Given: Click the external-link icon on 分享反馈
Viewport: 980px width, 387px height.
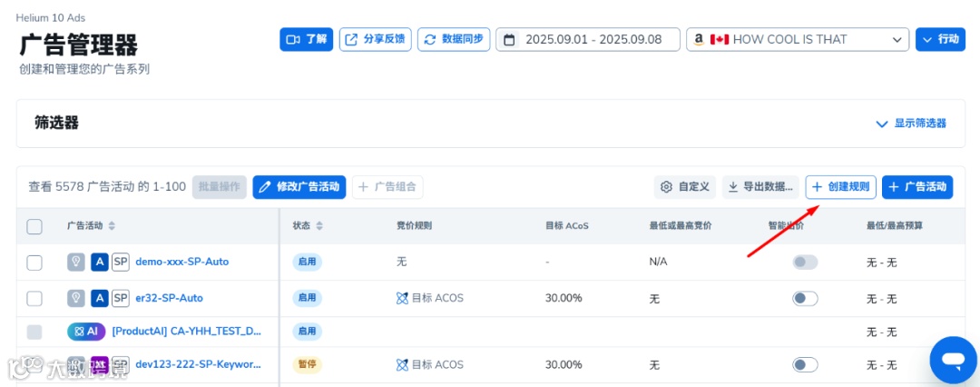Looking at the screenshot, I should [x=352, y=39].
